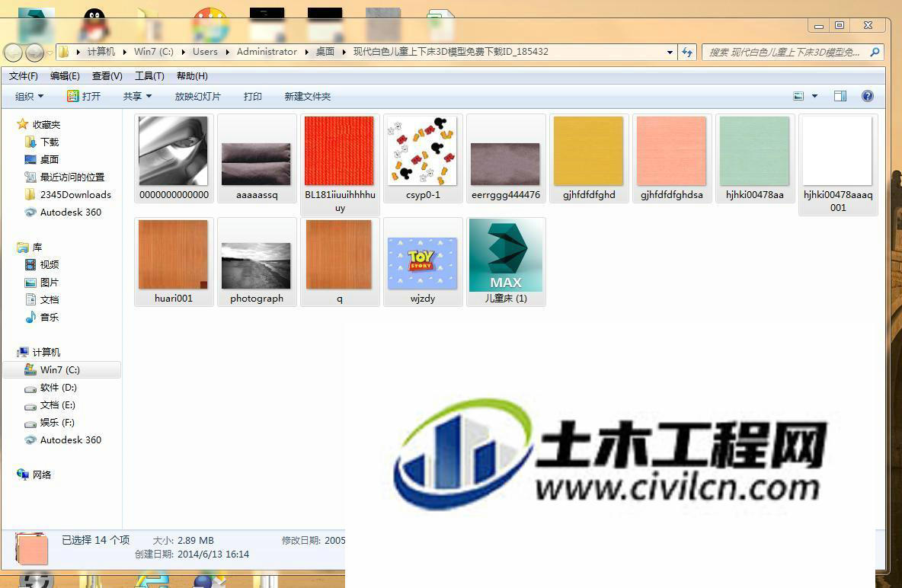The image size is (902, 588).
Task: Select the white hjhki00478aaaq001 file
Action: (x=838, y=165)
